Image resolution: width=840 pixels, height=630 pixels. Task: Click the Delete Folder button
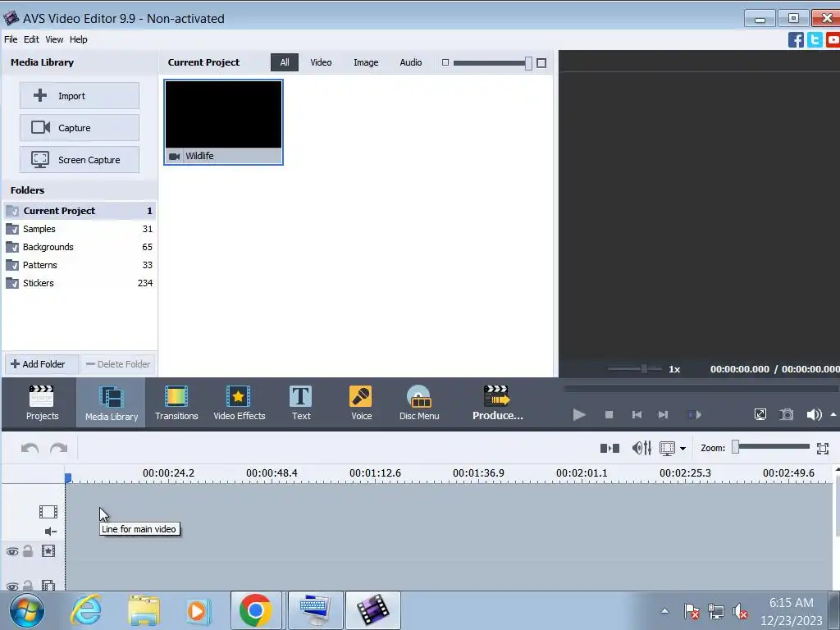pos(118,364)
